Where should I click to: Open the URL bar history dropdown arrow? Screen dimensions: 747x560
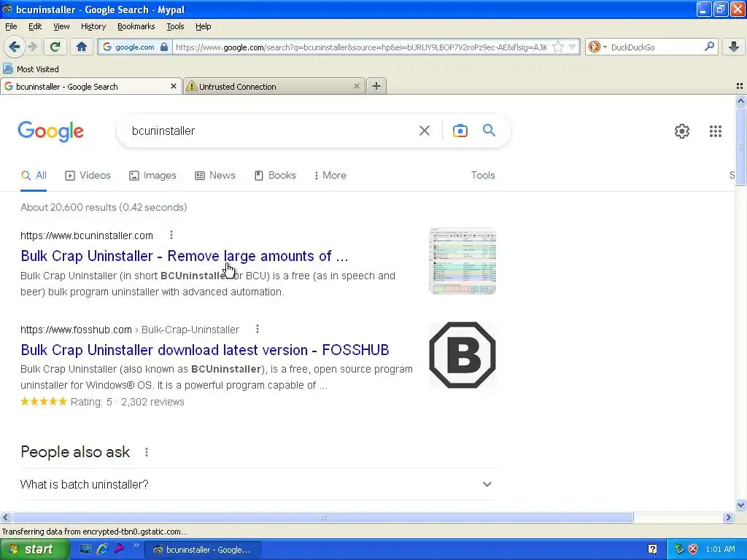[573, 47]
